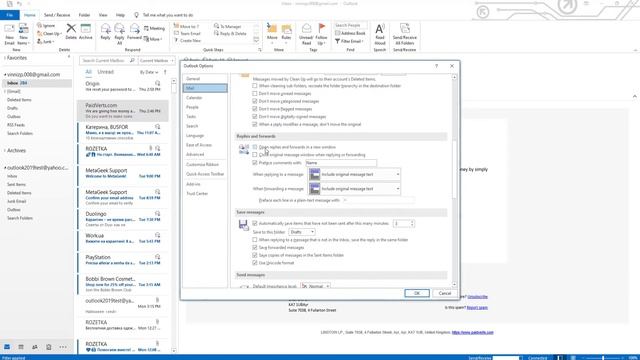Open the Send / Receive ribbon tab
Image resolution: width=640 pixels, height=360 pixels.
coord(57,15)
